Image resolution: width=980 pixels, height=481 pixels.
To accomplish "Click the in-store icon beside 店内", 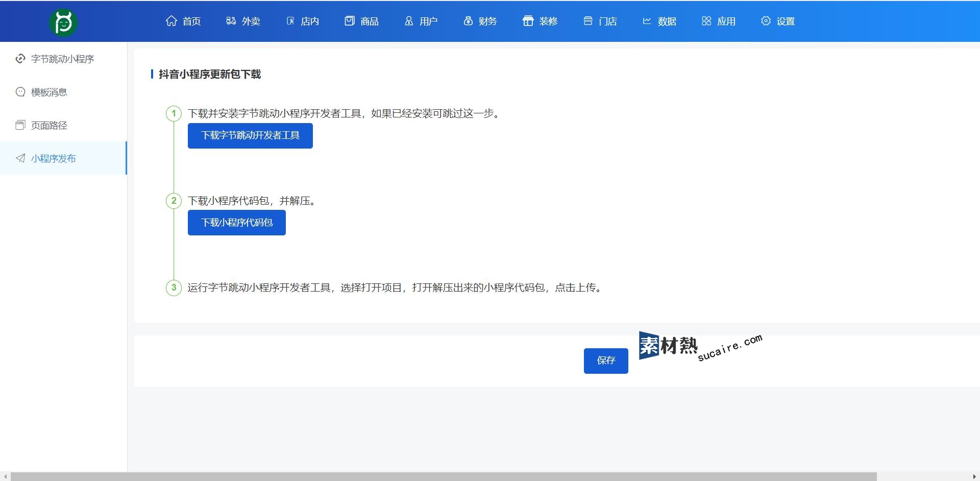I will coord(290,21).
